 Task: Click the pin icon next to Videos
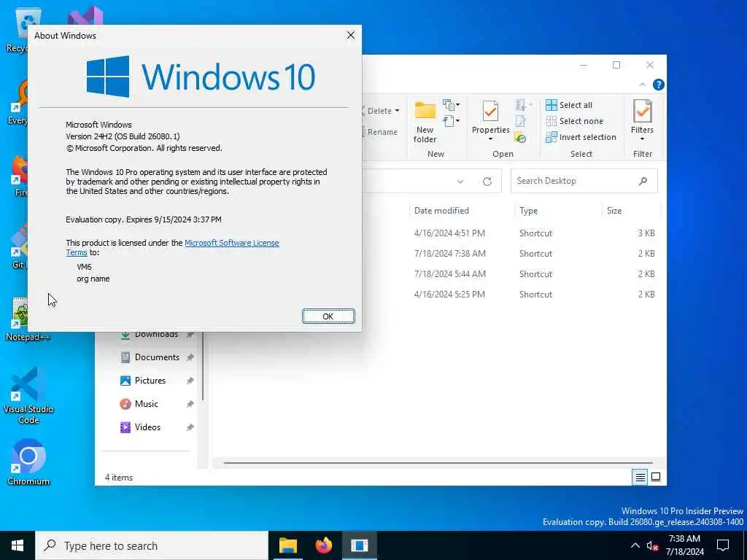point(190,427)
